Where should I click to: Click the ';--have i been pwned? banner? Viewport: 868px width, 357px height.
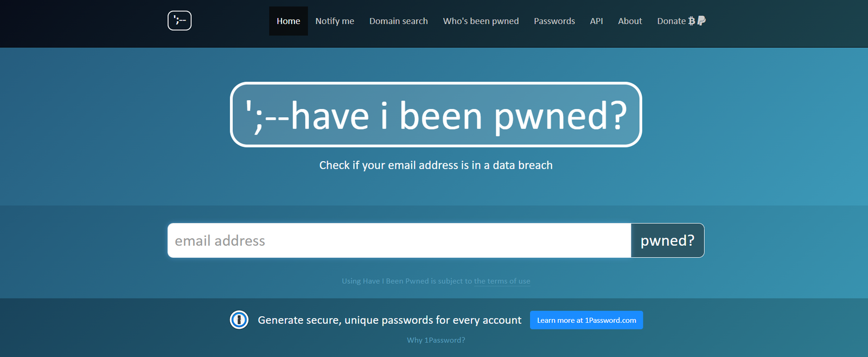(436, 114)
